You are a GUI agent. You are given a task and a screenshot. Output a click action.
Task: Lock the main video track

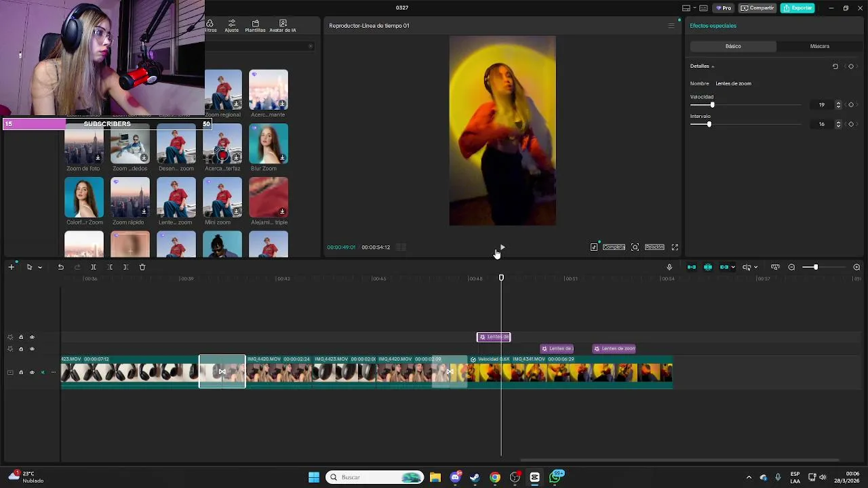click(21, 372)
